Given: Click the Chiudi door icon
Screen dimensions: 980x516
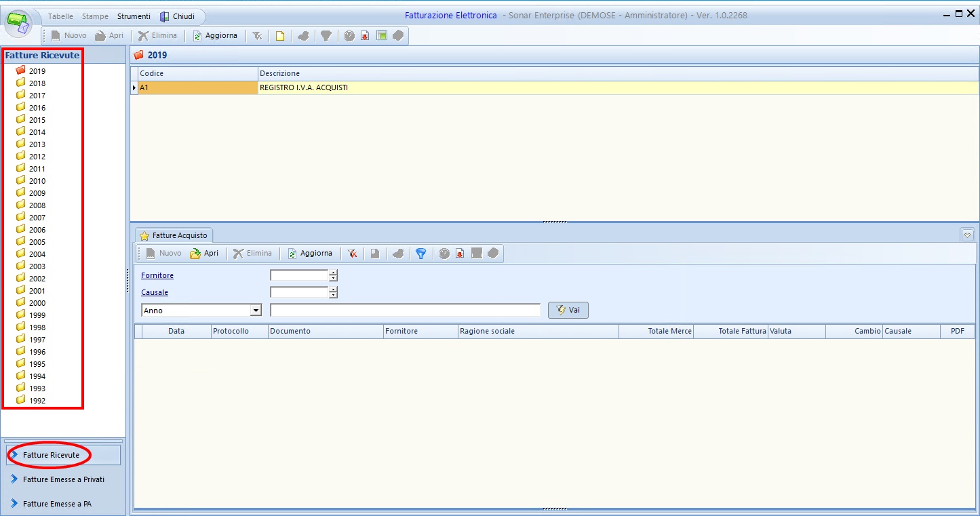Looking at the screenshot, I should click(x=164, y=16).
